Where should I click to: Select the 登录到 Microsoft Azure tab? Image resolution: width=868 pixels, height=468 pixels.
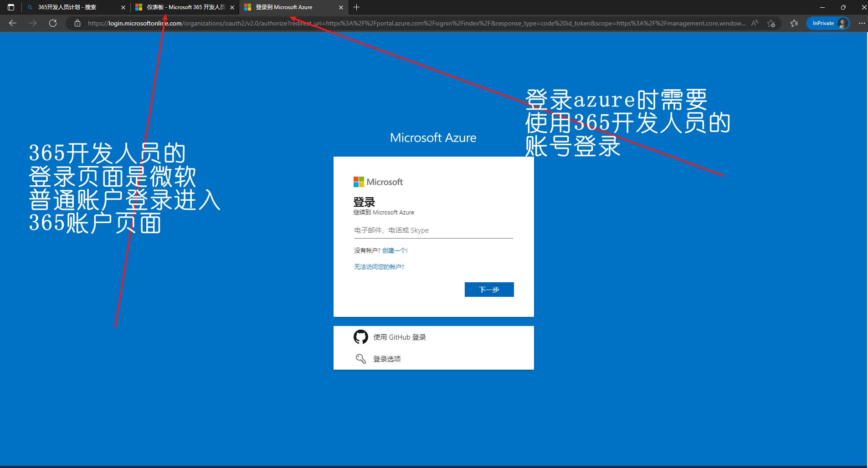(x=294, y=7)
